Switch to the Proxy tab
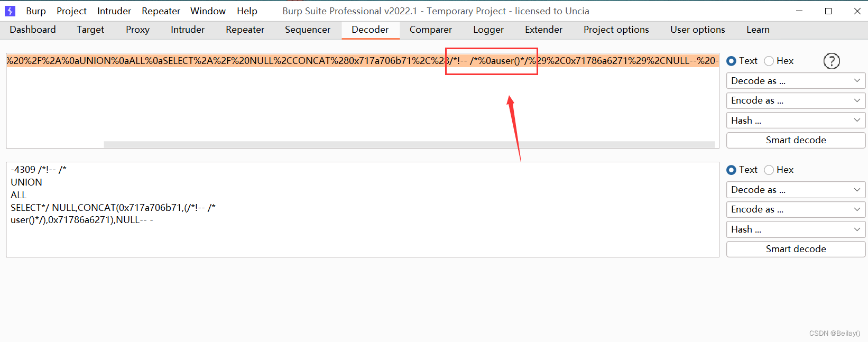The image size is (868, 342). [x=137, y=30]
